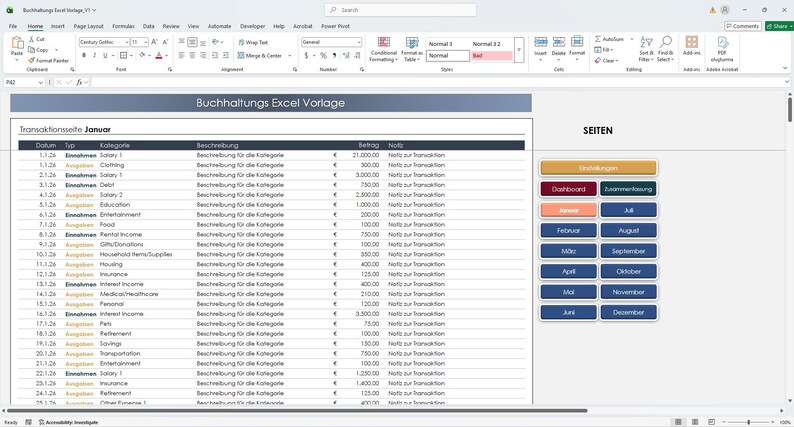
Task: Expand the General number format dropdown
Action: [359, 42]
